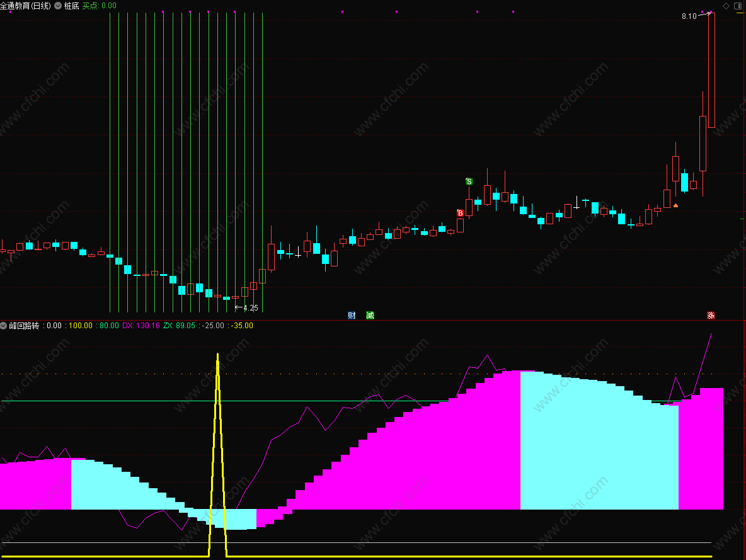This screenshot has height=560, width=746.
Task: Click the tall limit-up candle at 8.10
Action: tap(711, 71)
